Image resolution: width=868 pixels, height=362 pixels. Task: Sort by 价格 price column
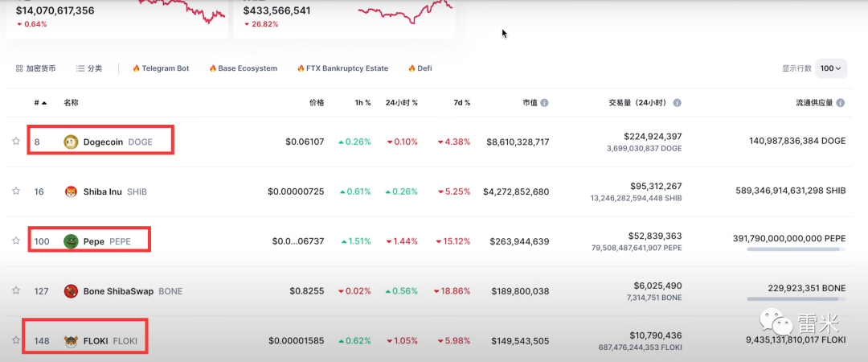coord(317,103)
